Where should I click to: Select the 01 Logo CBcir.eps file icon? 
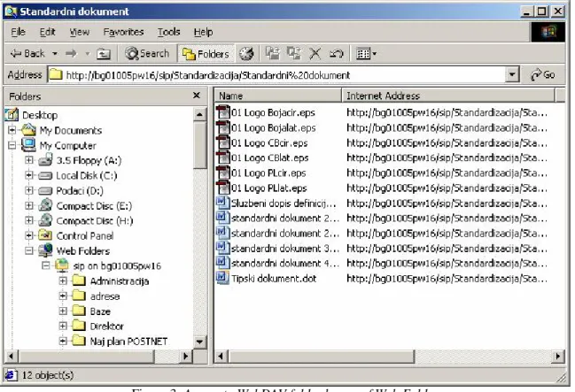[x=222, y=142]
